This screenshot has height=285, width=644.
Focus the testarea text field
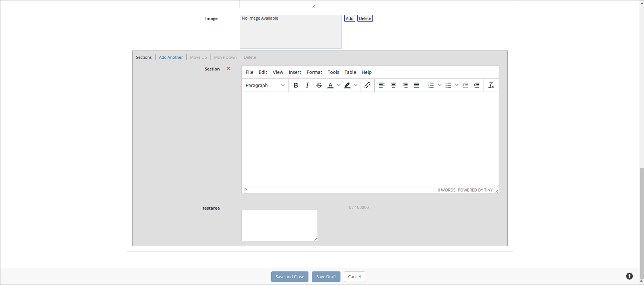pyautogui.click(x=279, y=225)
